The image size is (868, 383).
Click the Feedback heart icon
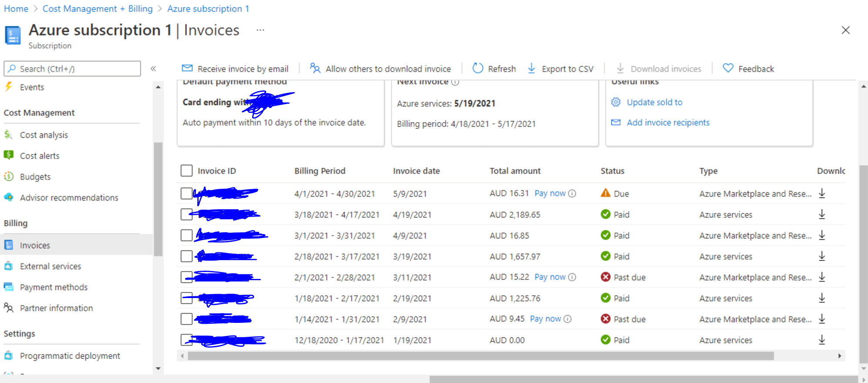[728, 68]
